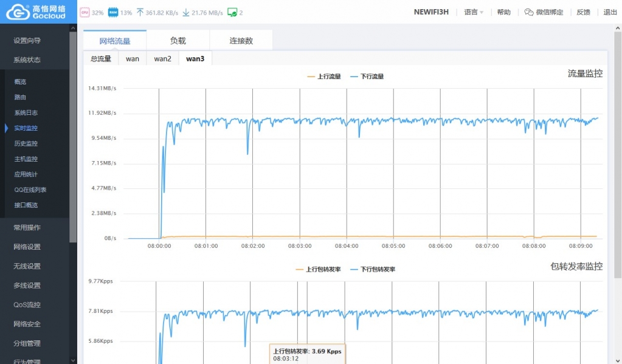The image size is (622, 364).
Task: Open the 反馈 feedback link
Action: [x=583, y=12]
